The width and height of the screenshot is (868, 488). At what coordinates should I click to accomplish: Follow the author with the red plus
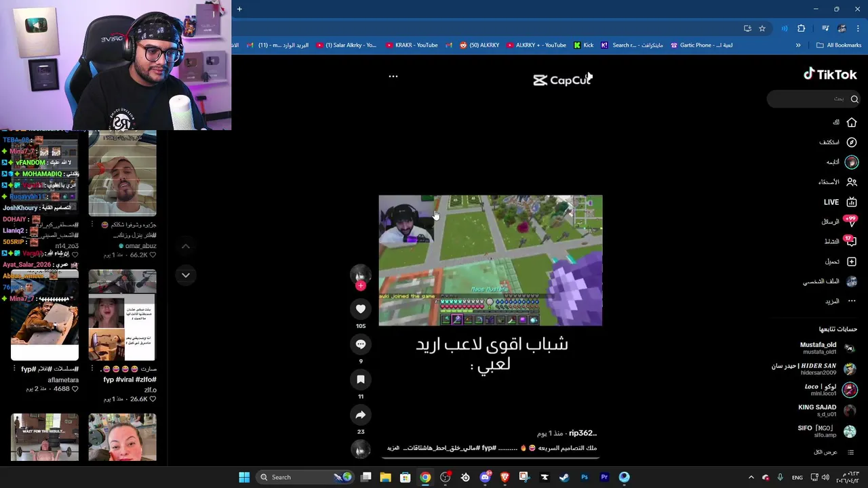coord(361,285)
